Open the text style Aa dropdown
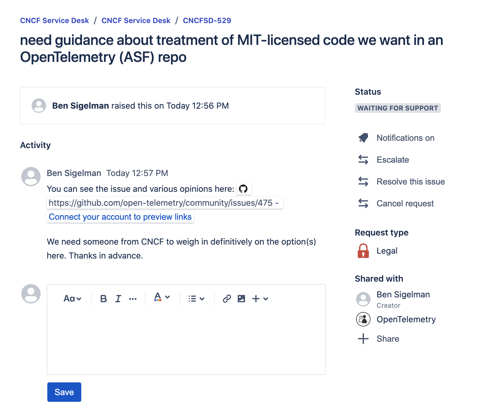 click(72, 299)
